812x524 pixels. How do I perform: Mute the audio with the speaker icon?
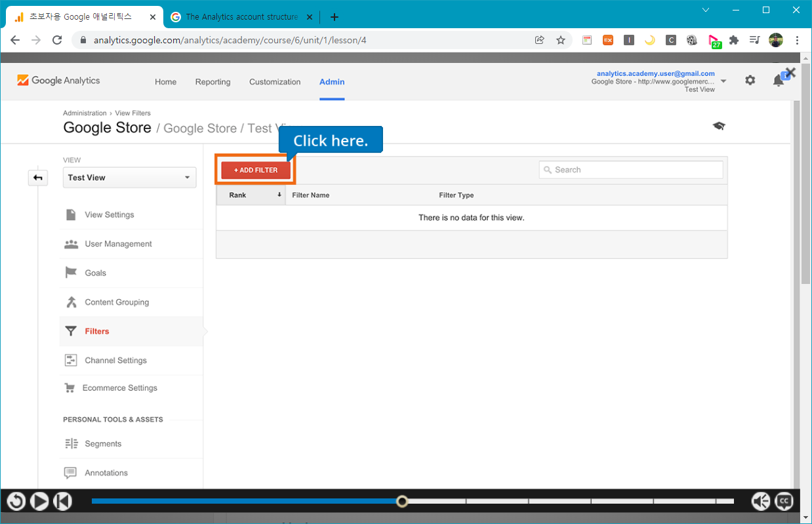point(761,502)
